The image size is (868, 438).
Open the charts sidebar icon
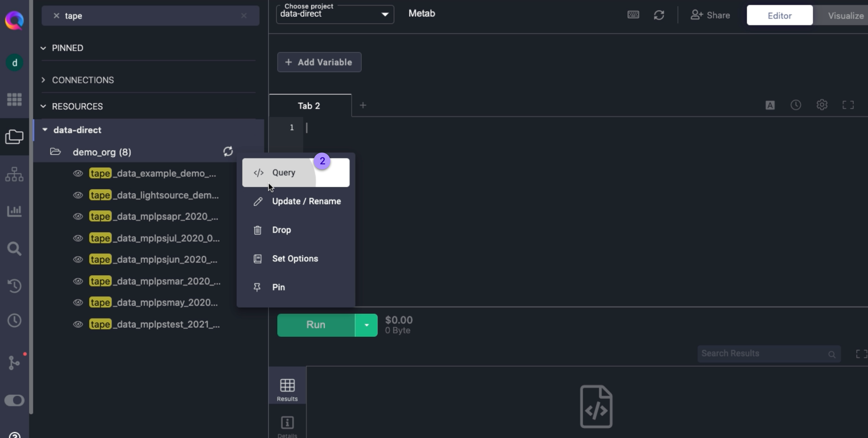point(14,211)
